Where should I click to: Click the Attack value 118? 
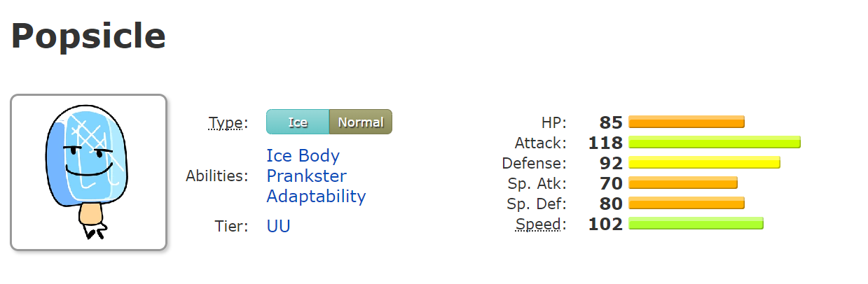pos(606,143)
